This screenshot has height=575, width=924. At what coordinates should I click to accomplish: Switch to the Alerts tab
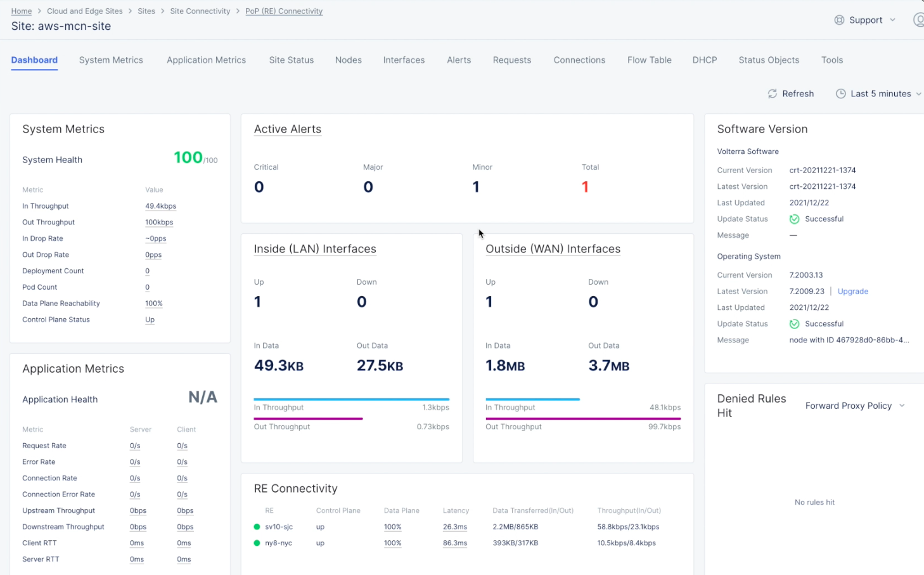click(459, 60)
